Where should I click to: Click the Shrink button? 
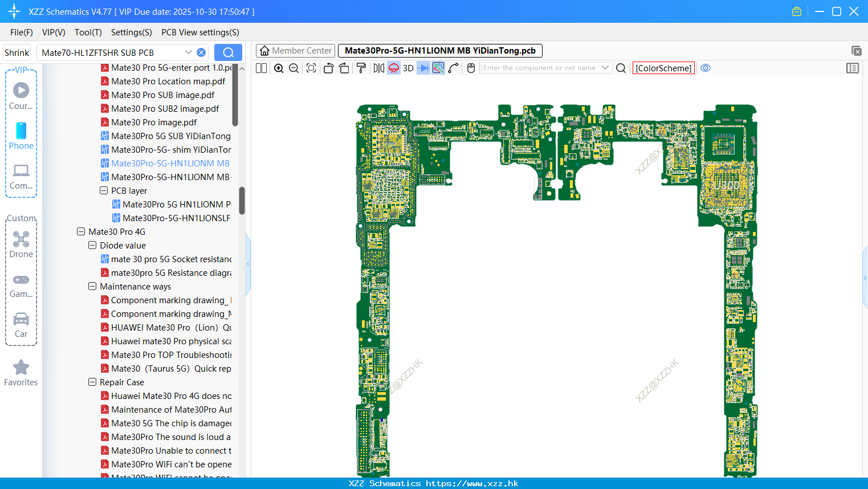click(x=17, y=52)
